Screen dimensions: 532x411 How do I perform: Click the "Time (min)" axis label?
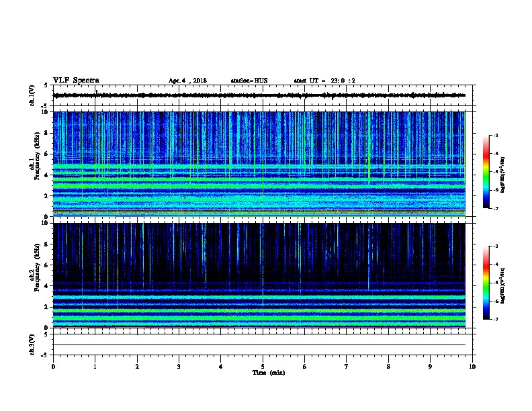coord(269,373)
